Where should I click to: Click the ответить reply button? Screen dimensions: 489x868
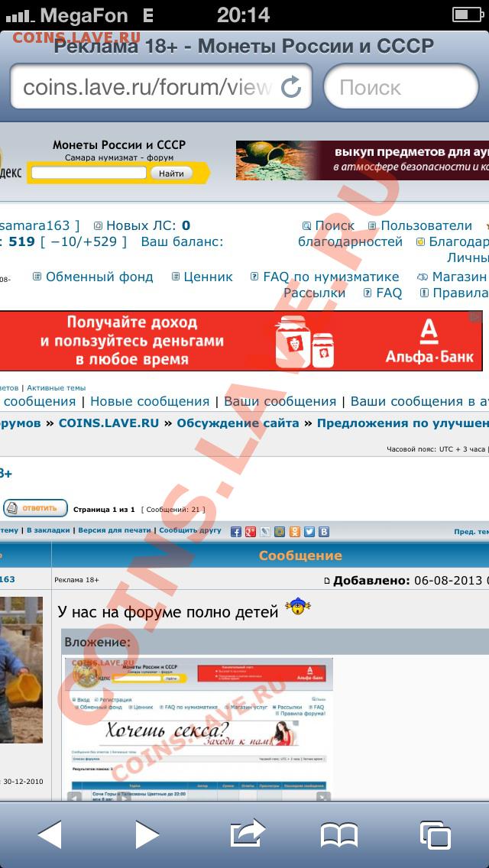pyautogui.click(x=35, y=507)
